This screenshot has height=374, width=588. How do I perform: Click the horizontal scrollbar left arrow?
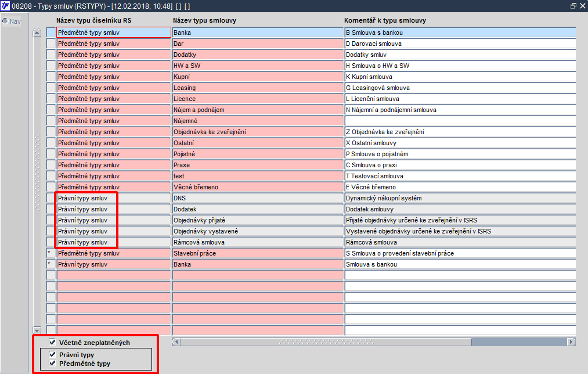point(176,341)
